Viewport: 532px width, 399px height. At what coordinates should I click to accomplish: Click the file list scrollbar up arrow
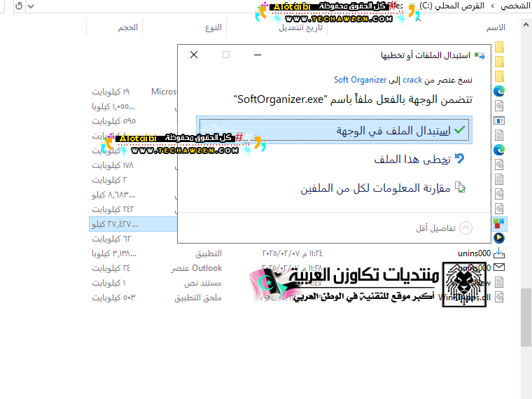526,24
